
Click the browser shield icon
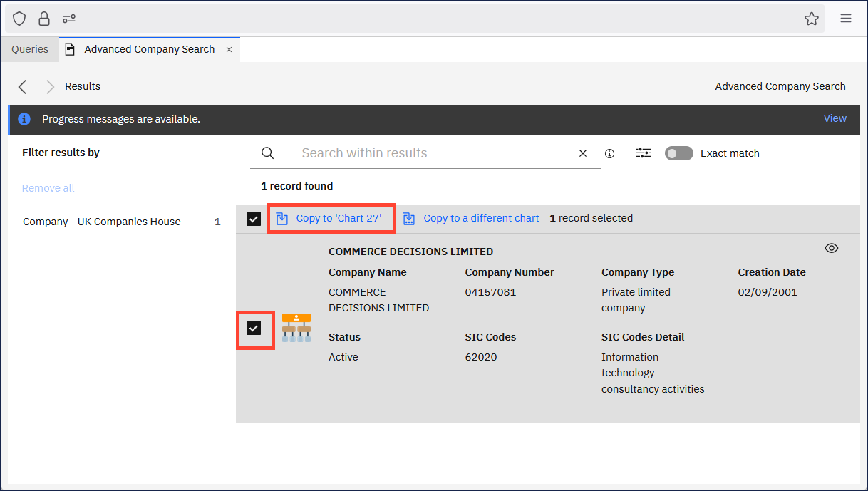pyautogui.click(x=19, y=19)
